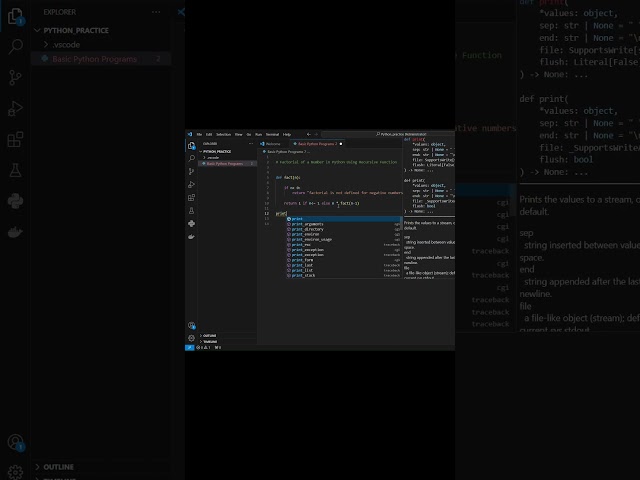Click the remote window status bar button

click(x=189, y=348)
